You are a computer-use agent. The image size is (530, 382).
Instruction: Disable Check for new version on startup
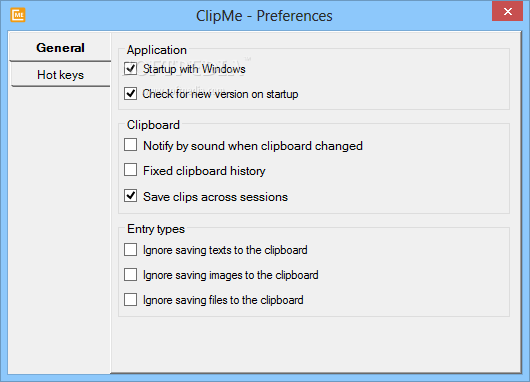[x=130, y=94]
